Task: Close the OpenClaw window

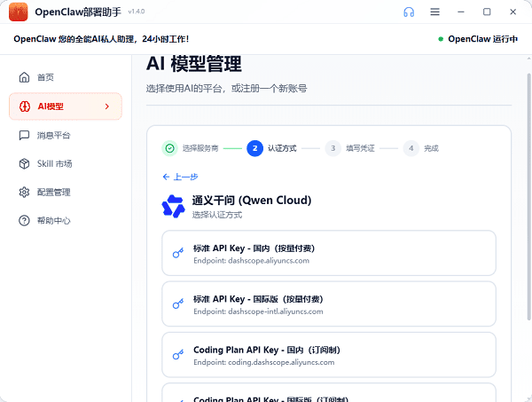Action: coord(513,12)
